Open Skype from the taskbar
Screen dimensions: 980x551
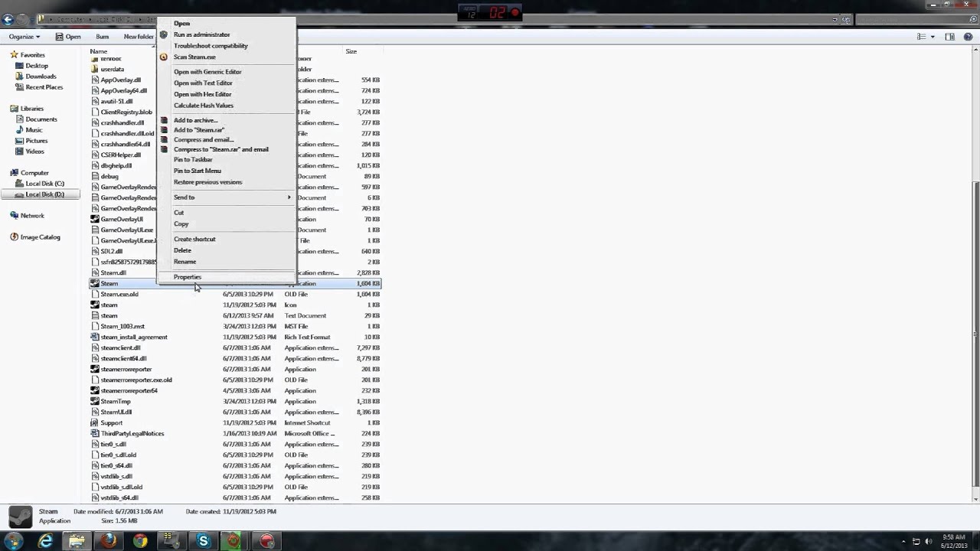pyautogui.click(x=203, y=541)
